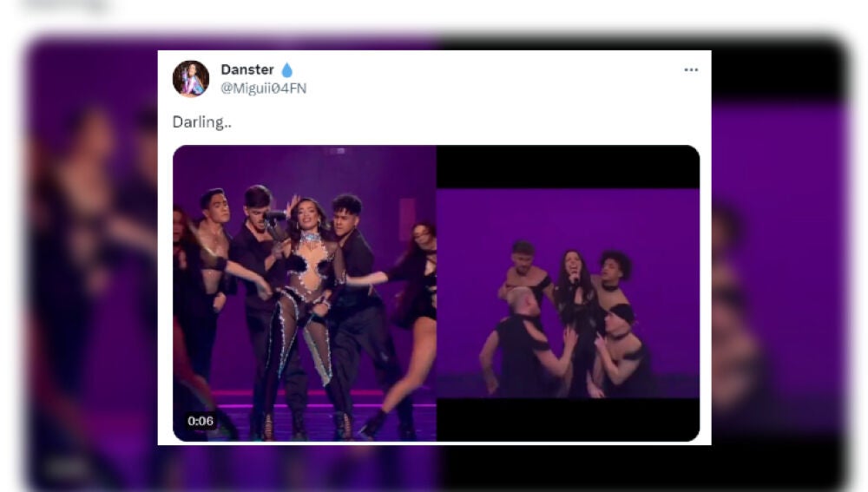Image resolution: width=868 pixels, height=492 pixels.
Task: Click the blurred backdrop right of tweet card
Action: (x=779, y=260)
